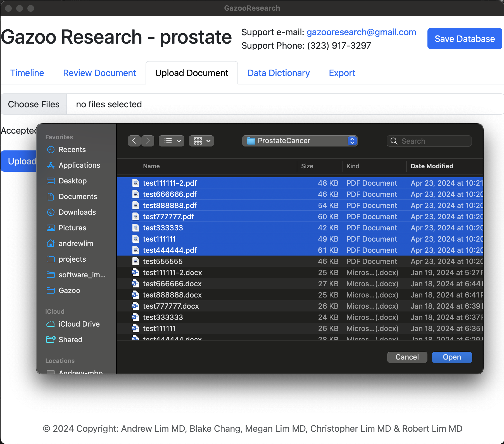The image size is (504, 444).
Task: Open the Downloads folder in sidebar
Action: tap(77, 212)
